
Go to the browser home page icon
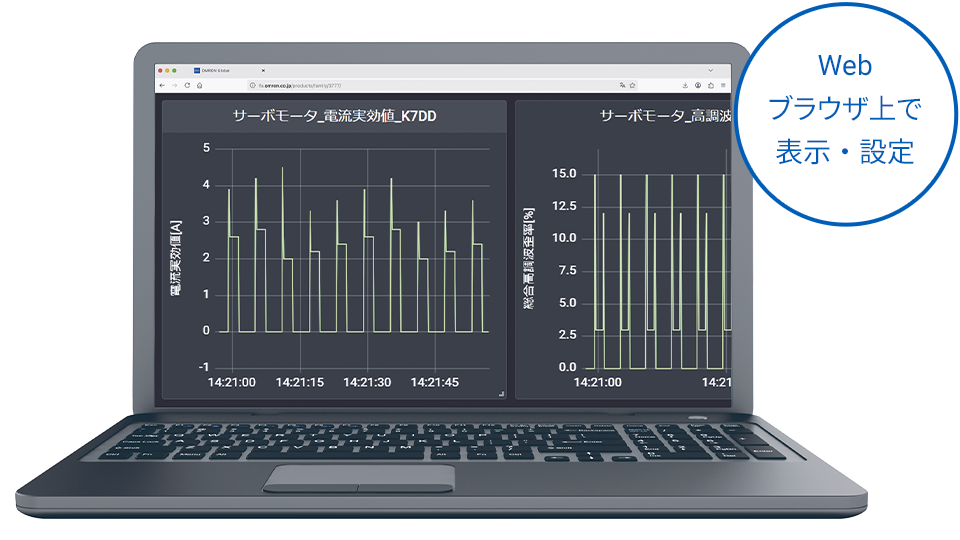tap(198, 86)
